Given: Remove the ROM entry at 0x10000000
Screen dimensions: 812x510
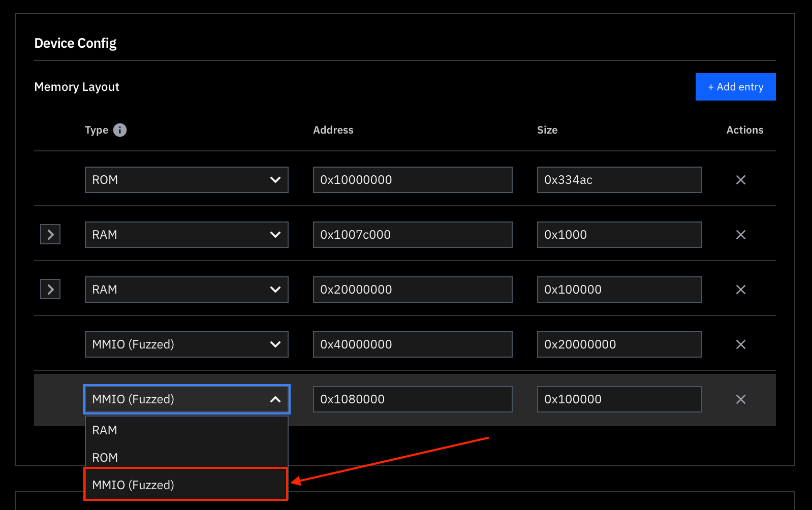Looking at the screenshot, I should click(x=740, y=180).
